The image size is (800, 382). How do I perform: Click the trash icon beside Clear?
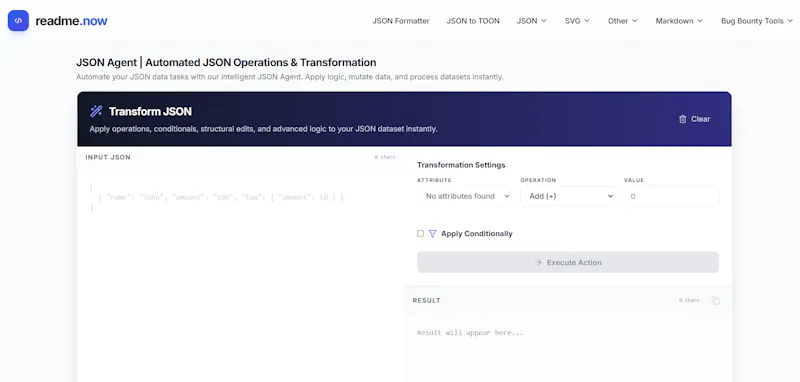(683, 119)
